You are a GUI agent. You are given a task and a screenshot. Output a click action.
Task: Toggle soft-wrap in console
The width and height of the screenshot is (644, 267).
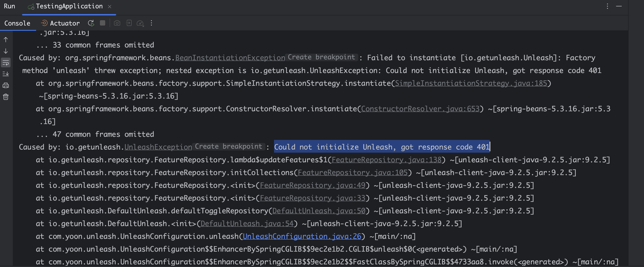click(x=6, y=62)
